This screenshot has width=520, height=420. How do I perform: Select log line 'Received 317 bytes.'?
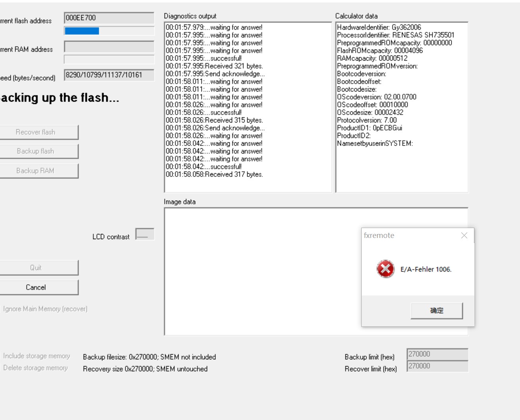click(214, 175)
